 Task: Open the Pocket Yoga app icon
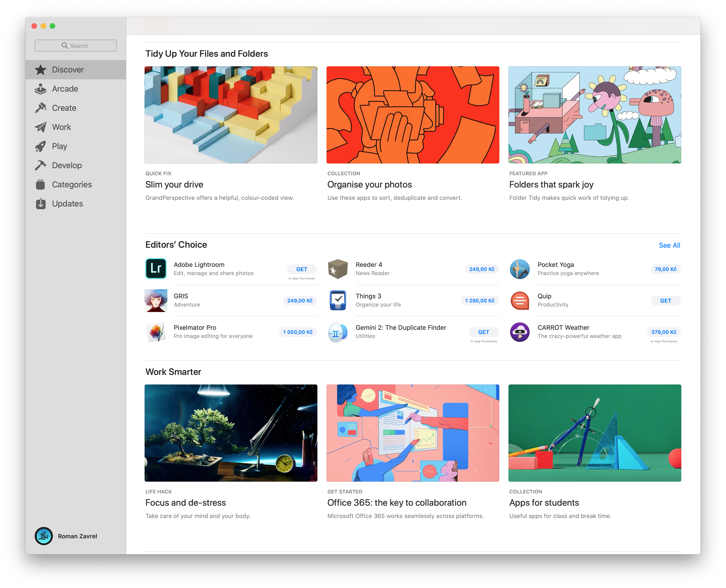520,269
